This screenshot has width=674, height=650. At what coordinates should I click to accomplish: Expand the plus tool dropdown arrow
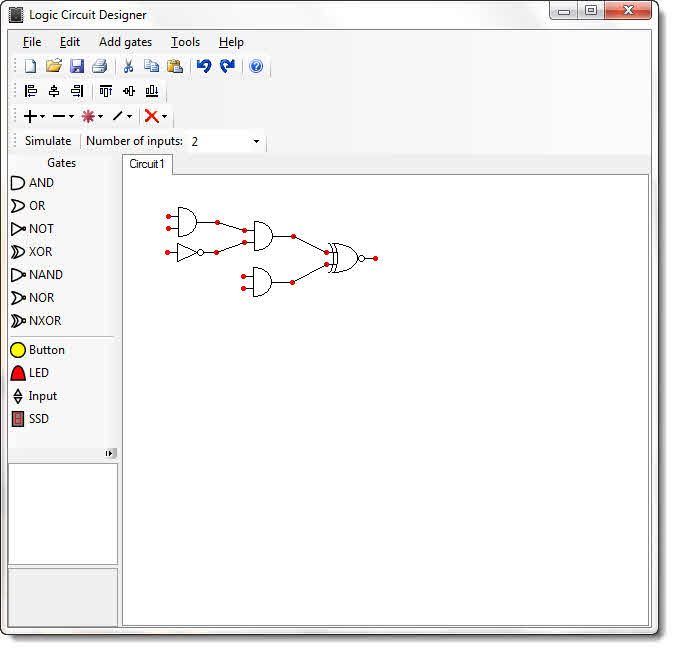tap(43, 117)
